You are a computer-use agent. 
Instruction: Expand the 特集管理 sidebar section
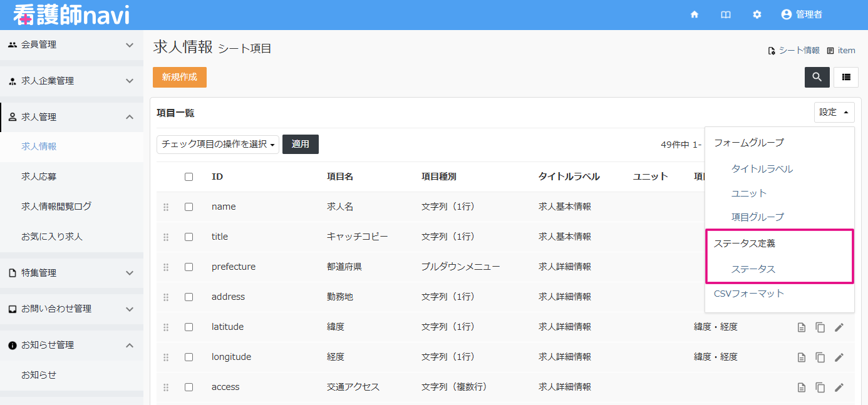(x=71, y=273)
